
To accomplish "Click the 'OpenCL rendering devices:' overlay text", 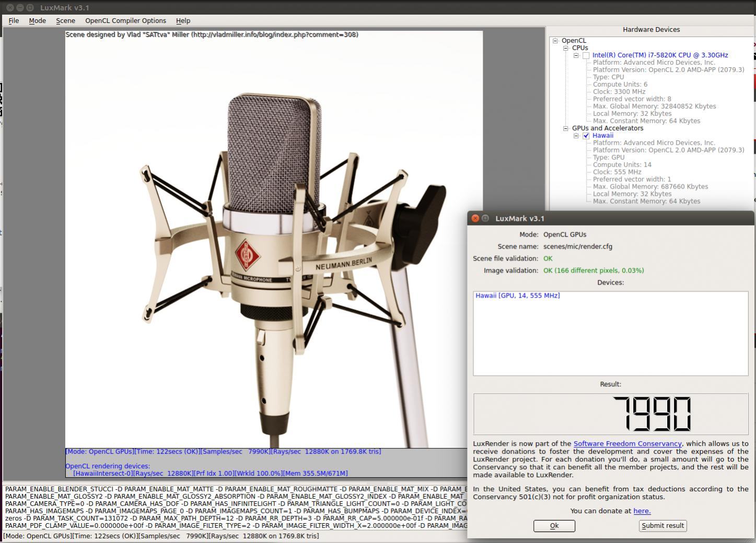I will tap(107, 466).
